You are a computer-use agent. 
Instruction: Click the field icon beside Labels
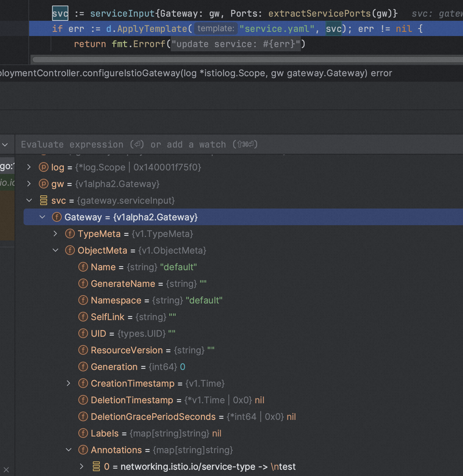83,433
